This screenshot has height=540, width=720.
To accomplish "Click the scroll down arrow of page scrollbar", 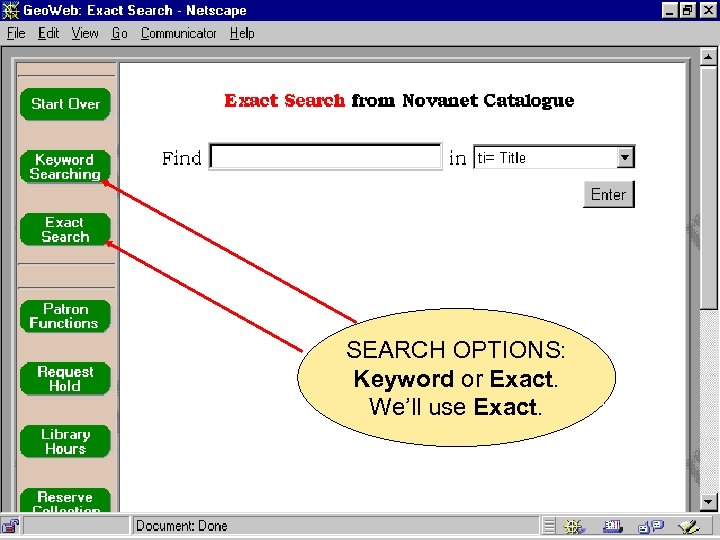I will 709,501.
